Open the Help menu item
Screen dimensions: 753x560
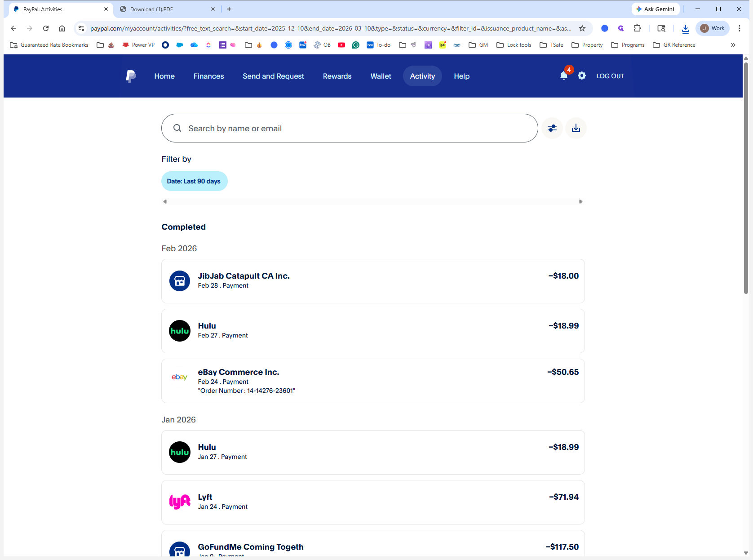[461, 76]
